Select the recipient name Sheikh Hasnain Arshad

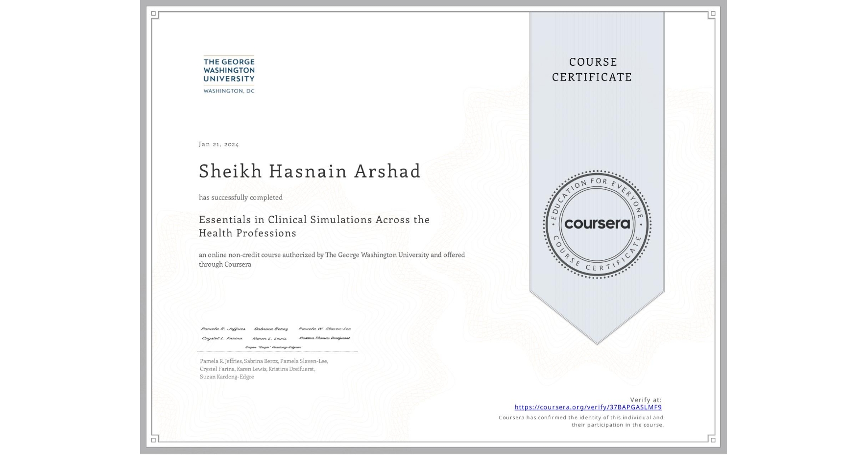(309, 172)
